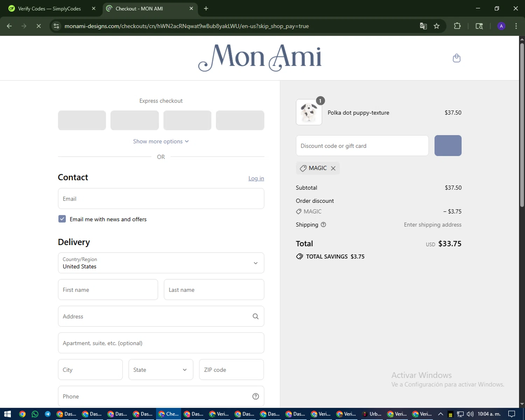Viewport: 525px width, 420px height.
Task: Focus the First name field
Action: (x=108, y=289)
